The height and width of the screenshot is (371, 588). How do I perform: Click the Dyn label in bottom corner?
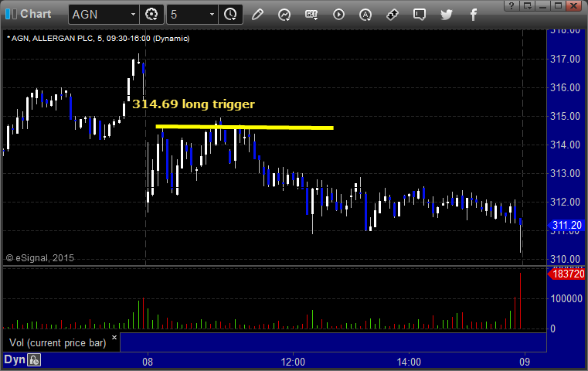[15, 359]
